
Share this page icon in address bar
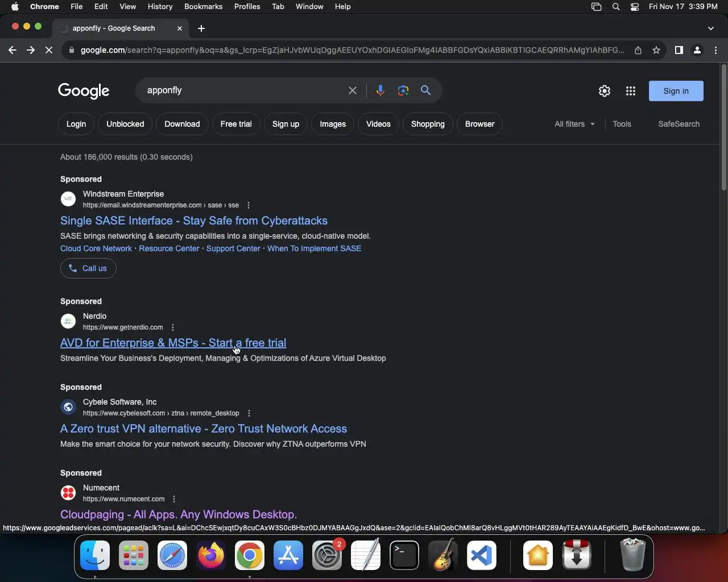tap(638, 50)
